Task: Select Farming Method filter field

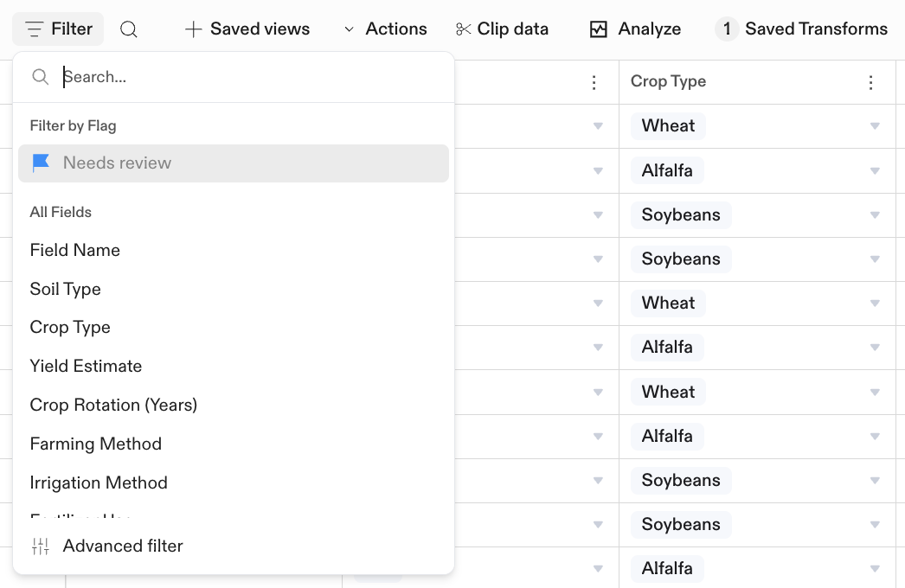Action: [x=96, y=444]
